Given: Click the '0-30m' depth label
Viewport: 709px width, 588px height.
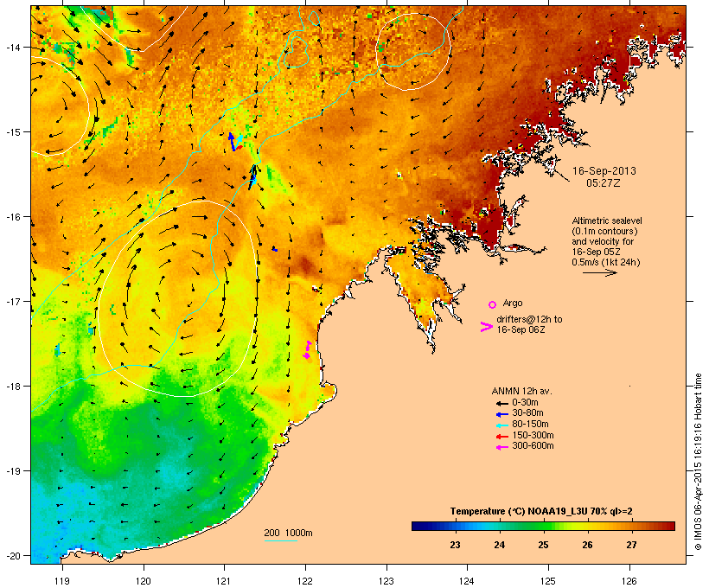Looking at the screenshot, I should click(x=525, y=403).
